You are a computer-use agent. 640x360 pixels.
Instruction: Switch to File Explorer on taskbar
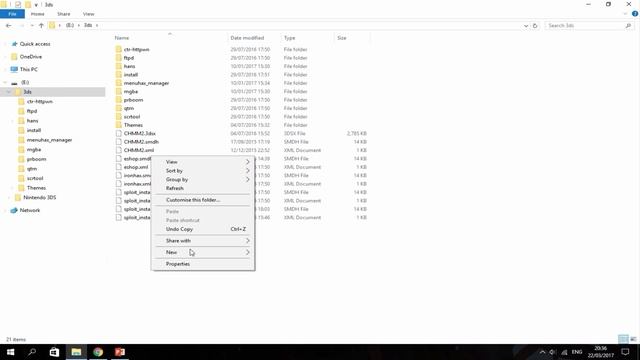click(x=76, y=352)
